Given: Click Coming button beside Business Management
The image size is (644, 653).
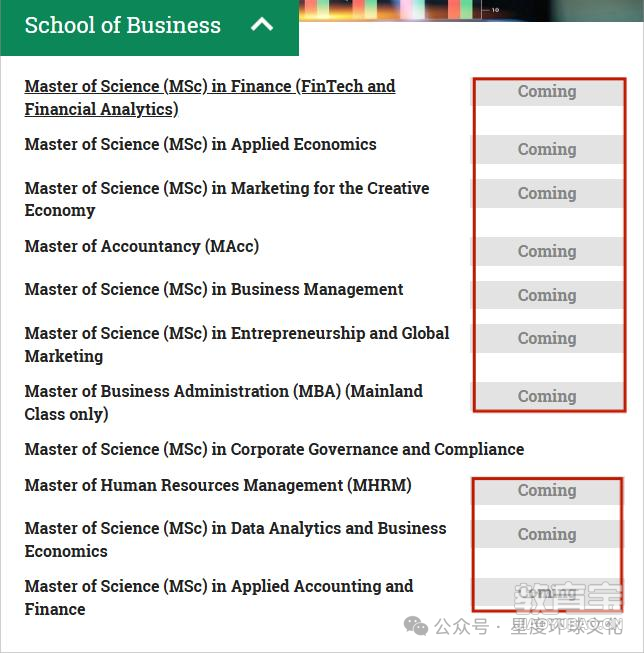Looking at the screenshot, I should pyautogui.click(x=549, y=295).
